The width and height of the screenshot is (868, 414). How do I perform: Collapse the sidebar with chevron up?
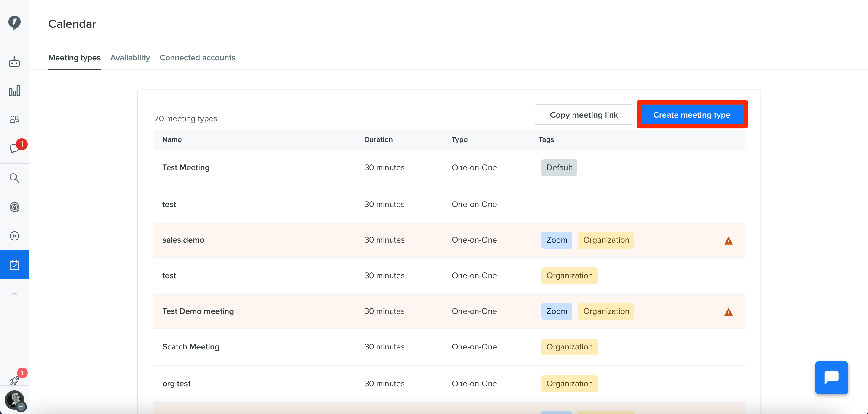pos(14,294)
